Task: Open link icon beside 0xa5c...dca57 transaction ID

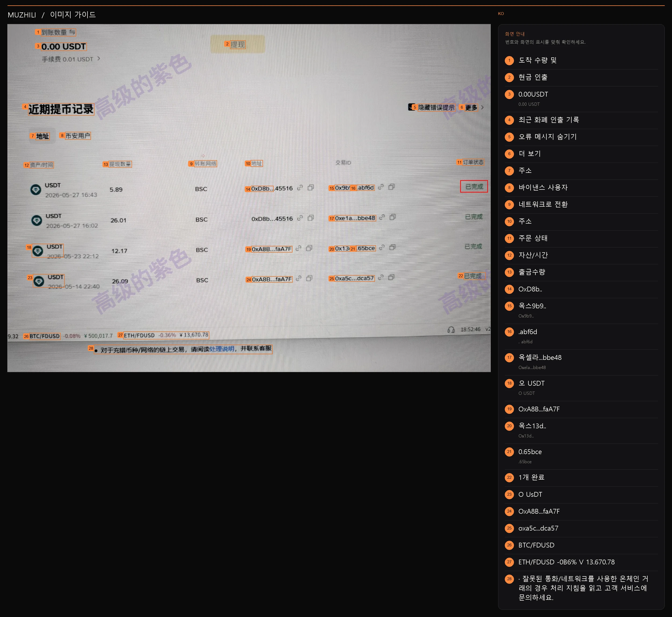Action: tap(381, 278)
